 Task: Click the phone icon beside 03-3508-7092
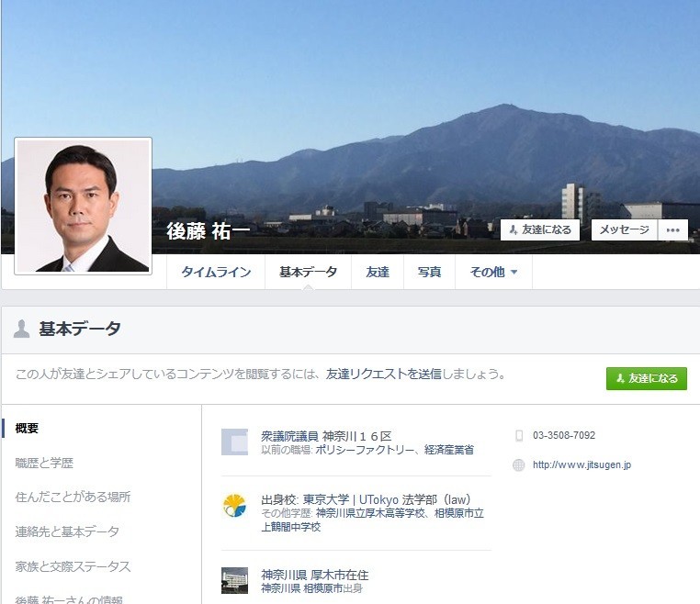coord(519,435)
